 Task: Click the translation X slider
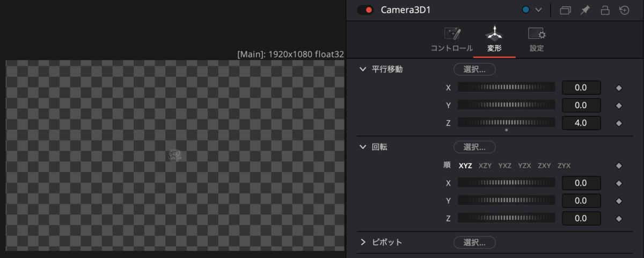(506, 87)
